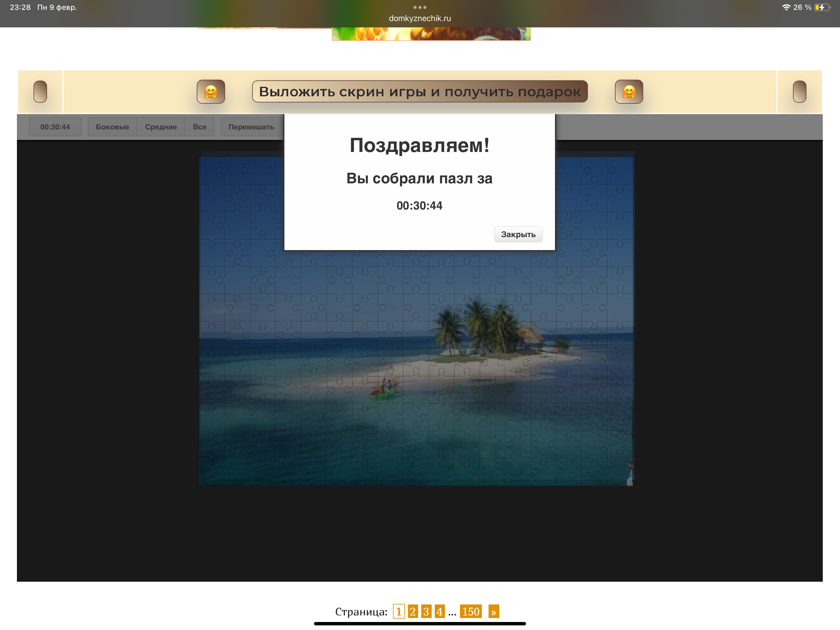The width and height of the screenshot is (840, 630).
Task: Click the left hugging face emoji button
Action: coord(211,92)
